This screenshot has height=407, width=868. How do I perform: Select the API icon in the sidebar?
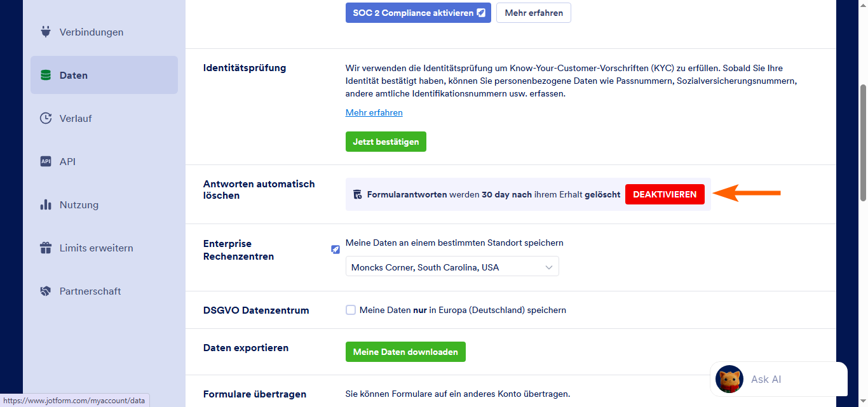point(45,161)
